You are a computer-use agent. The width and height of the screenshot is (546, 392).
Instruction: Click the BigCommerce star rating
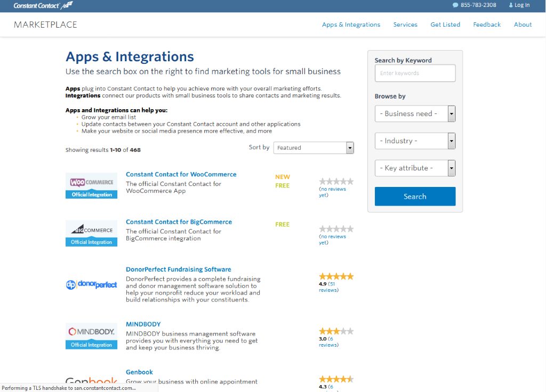point(336,229)
